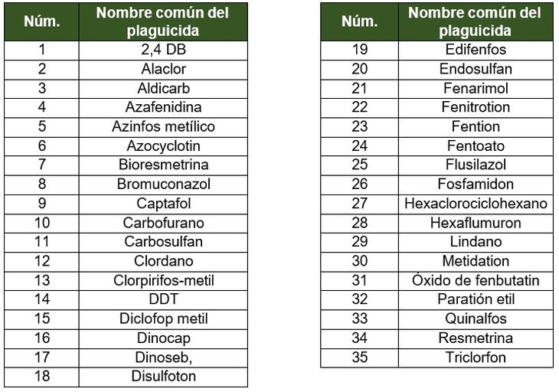The height and width of the screenshot is (392, 559).
Task: Select the Hexaclorociclohexano cell
Action: tap(475, 204)
